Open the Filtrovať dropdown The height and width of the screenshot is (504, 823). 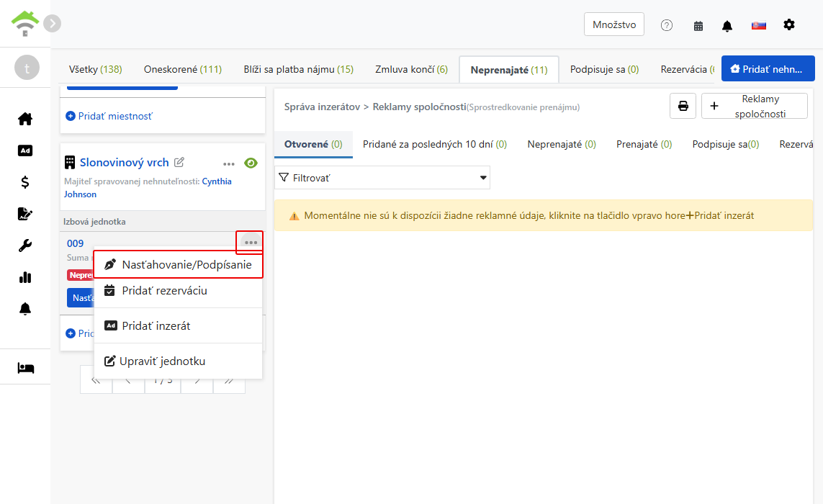coord(382,177)
